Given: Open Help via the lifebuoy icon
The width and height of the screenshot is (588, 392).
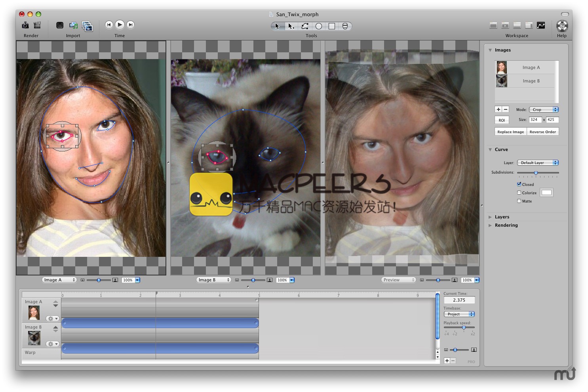Looking at the screenshot, I should coord(562,26).
